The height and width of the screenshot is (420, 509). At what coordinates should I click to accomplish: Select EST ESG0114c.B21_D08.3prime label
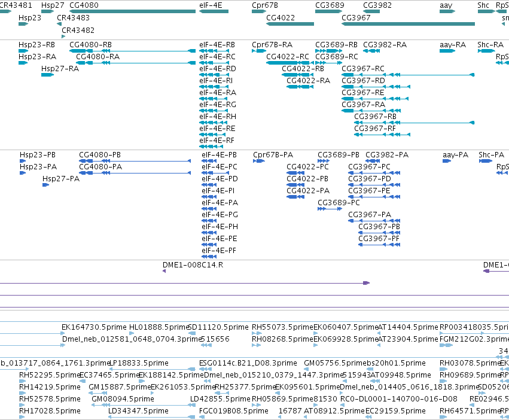point(248,363)
